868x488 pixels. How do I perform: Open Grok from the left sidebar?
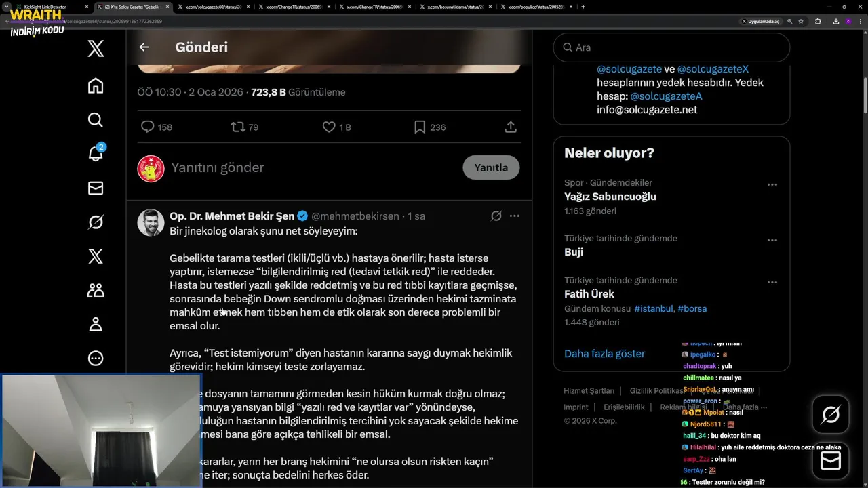point(96,222)
